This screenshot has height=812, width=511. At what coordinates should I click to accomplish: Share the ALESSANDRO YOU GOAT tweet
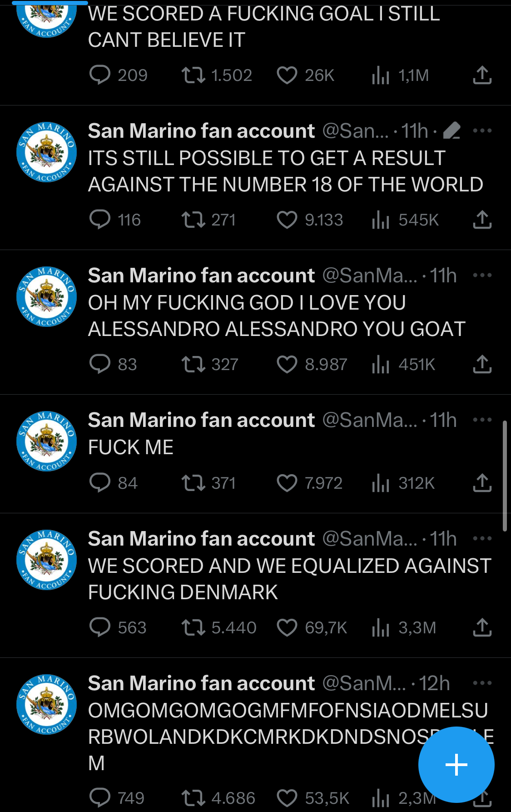(482, 364)
